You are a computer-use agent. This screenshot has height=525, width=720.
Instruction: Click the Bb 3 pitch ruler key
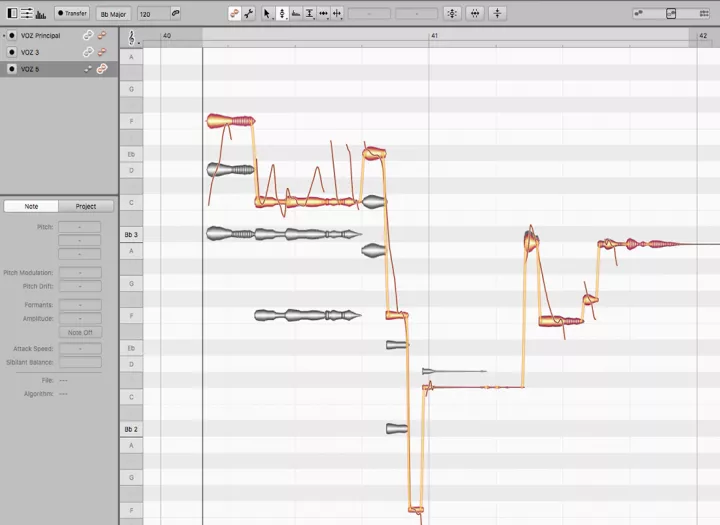tap(131, 235)
